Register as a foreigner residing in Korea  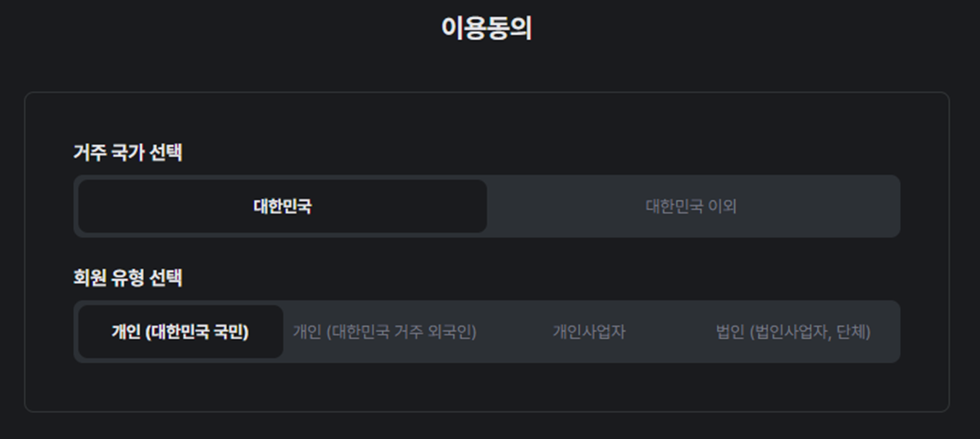[x=384, y=332]
